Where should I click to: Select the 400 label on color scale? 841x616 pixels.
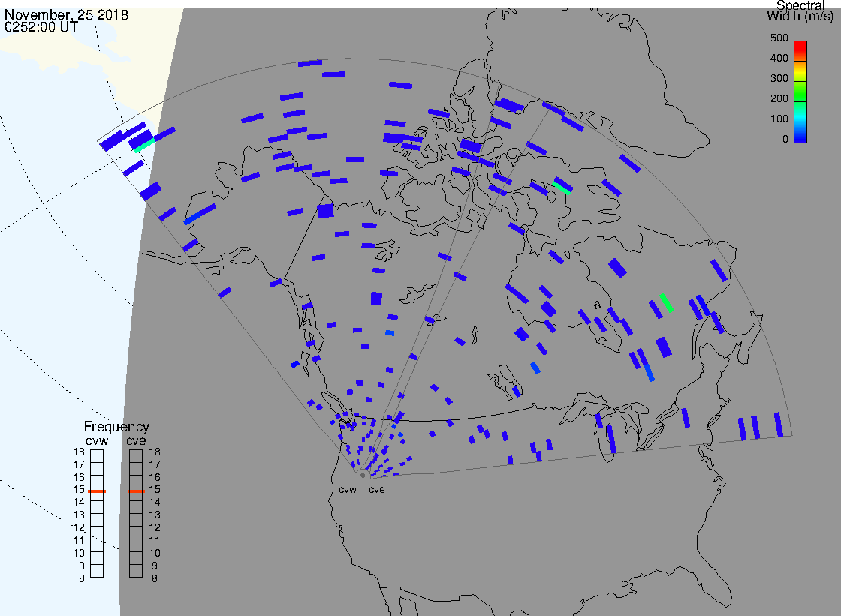pyautogui.click(x=779, y=58)
